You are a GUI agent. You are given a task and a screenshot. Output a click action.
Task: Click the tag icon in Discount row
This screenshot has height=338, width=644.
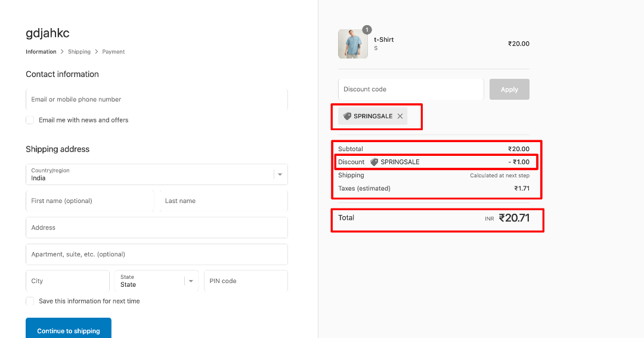click(x=374, y=162)
